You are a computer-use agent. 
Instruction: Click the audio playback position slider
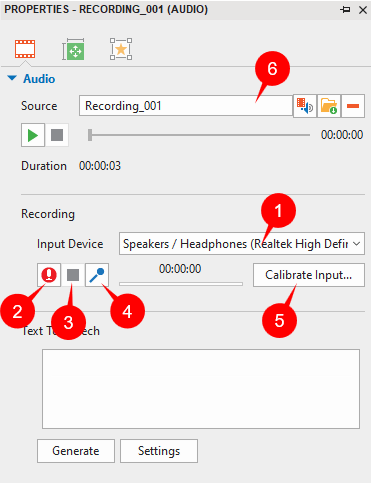pos(199,135)
